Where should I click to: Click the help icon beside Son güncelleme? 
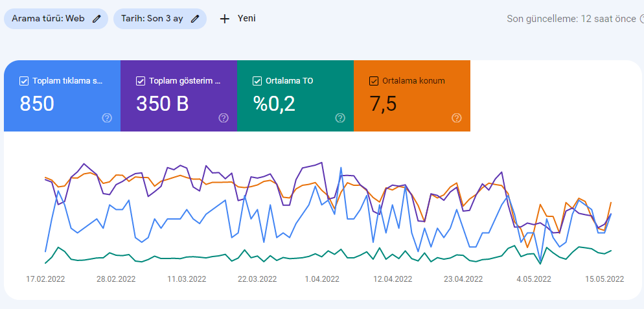click(641, 19)
